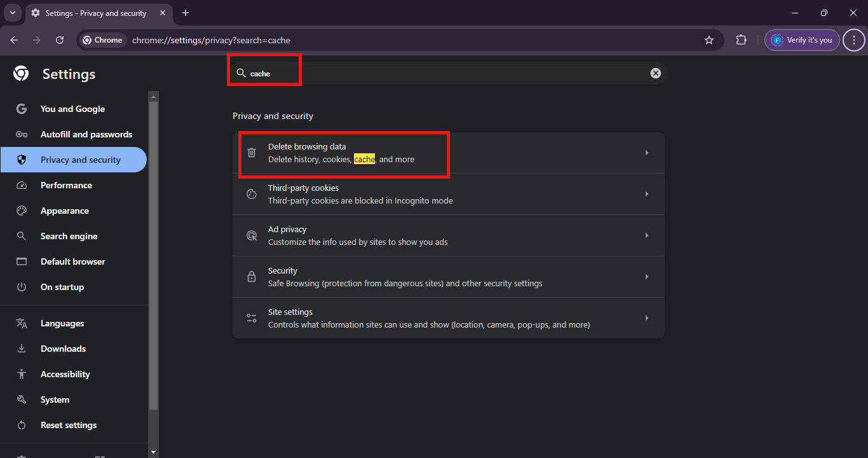Open Autofill and passwords section
This screenshot has height=458, width=868.
(x=86, y=134)
